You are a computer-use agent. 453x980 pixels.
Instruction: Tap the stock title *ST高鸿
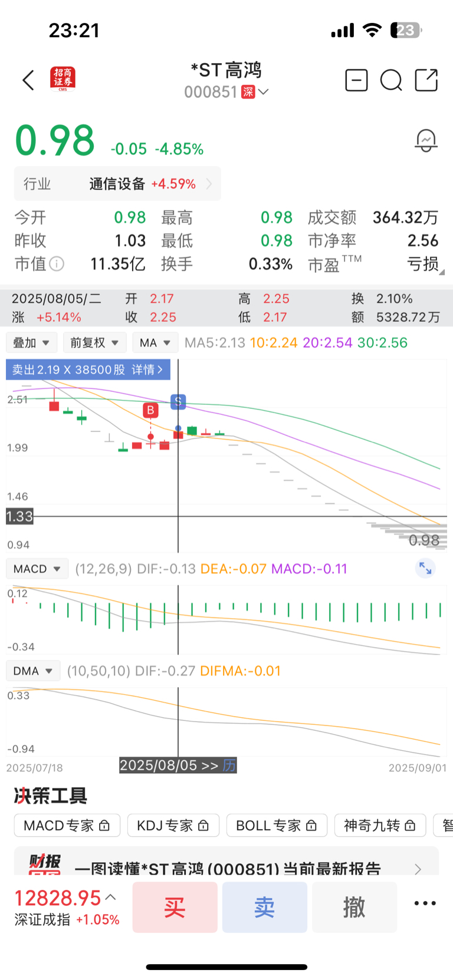click(x=226, y=70)
